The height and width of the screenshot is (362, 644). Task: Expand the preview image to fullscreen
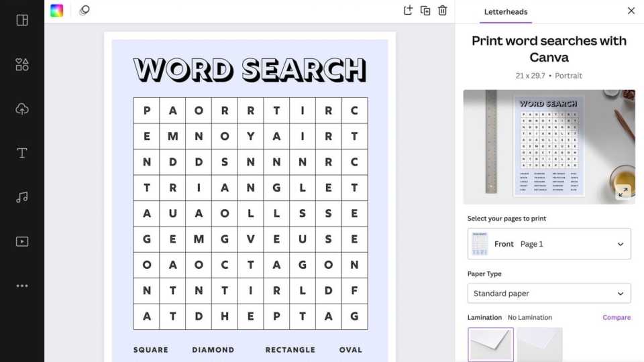[x=623, y=192]
